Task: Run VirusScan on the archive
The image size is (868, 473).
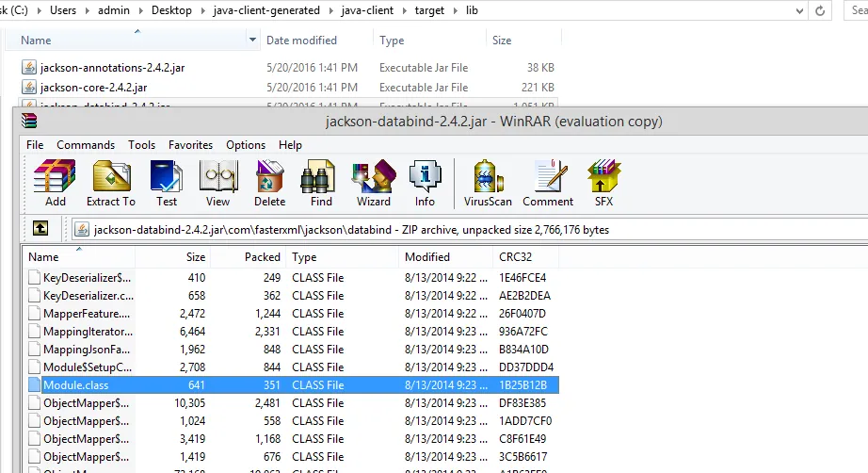Action: pyautogui.click(x=488, y=183)
